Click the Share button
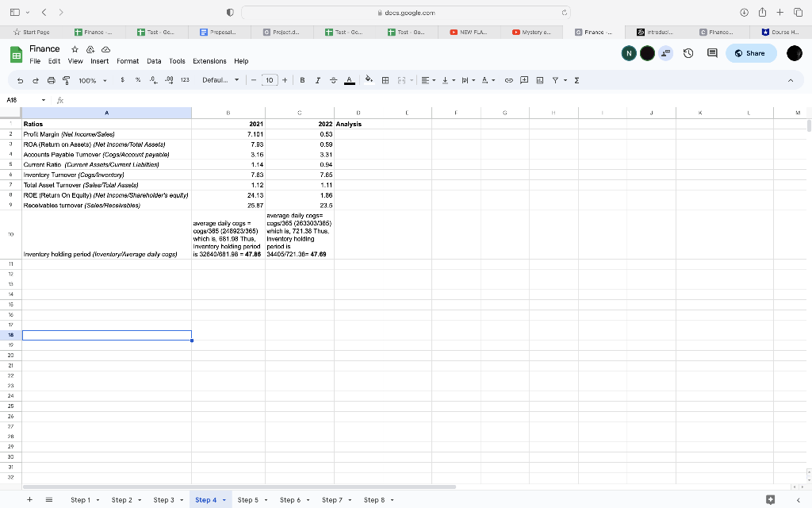 click(749, 52)
